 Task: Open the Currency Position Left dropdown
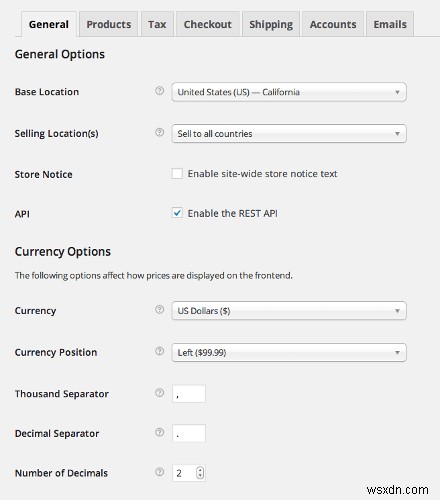pyautogui.click(x=289, y=352)
